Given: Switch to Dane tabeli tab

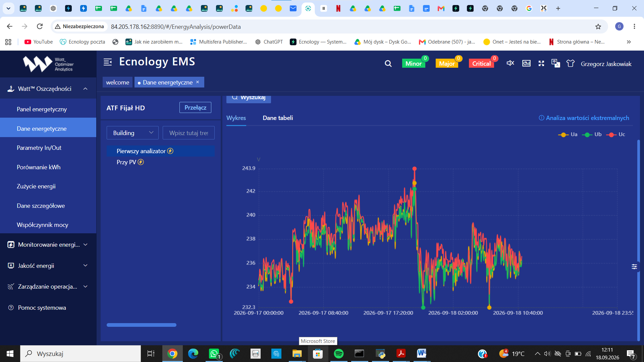Looking at the screenshot, I should (278, 118).
